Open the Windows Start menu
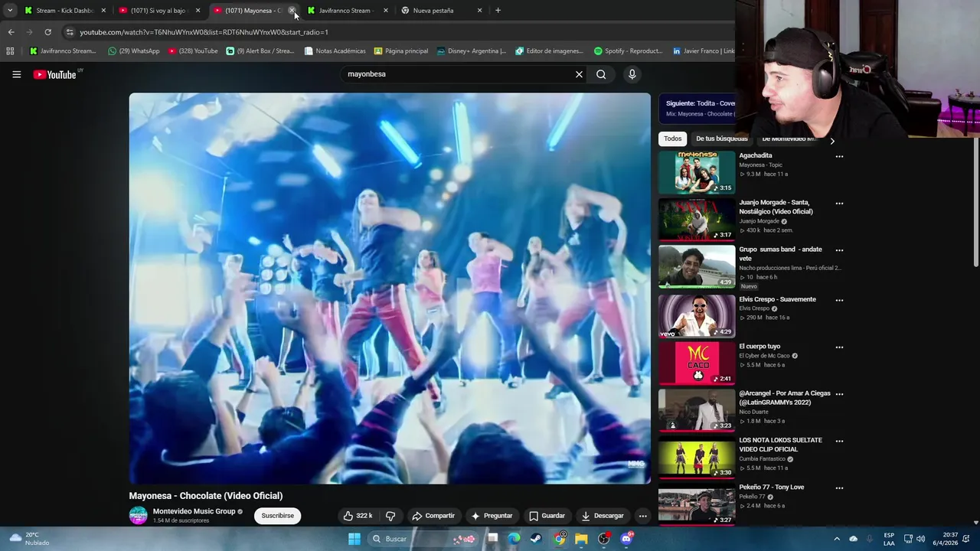Image resolution: width=980 pixels, height=551 pixels. click(354, 539)
